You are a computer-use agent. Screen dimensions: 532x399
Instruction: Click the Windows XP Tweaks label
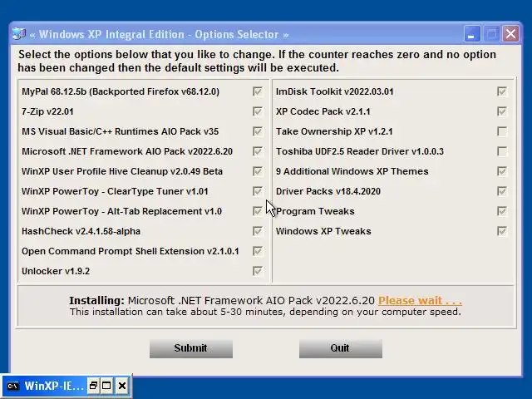point(323,231)
